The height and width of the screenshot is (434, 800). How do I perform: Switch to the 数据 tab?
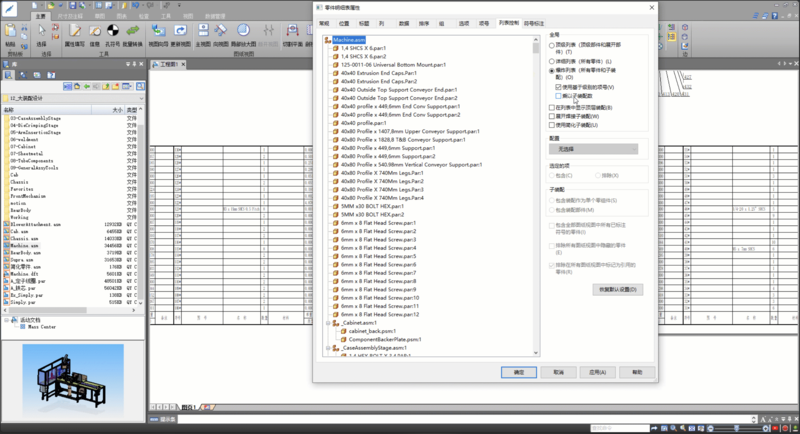404,23
